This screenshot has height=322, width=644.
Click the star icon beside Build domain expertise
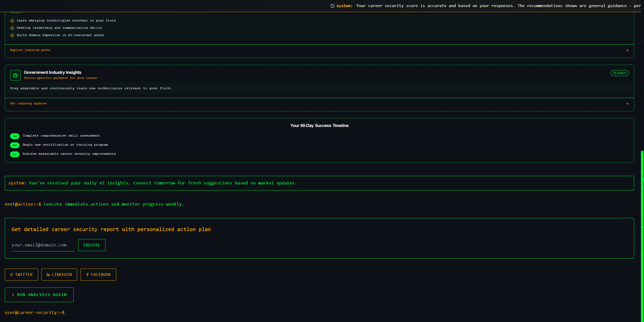pyautogui.click(x=12, y=35)
